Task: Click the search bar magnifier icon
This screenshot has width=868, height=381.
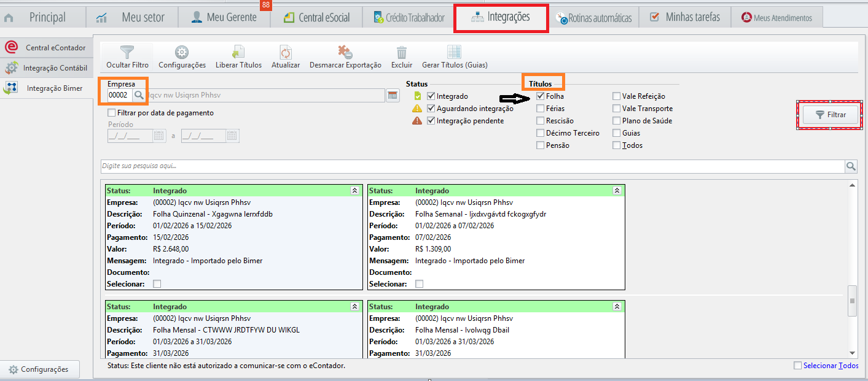Action: click(851, 166)
